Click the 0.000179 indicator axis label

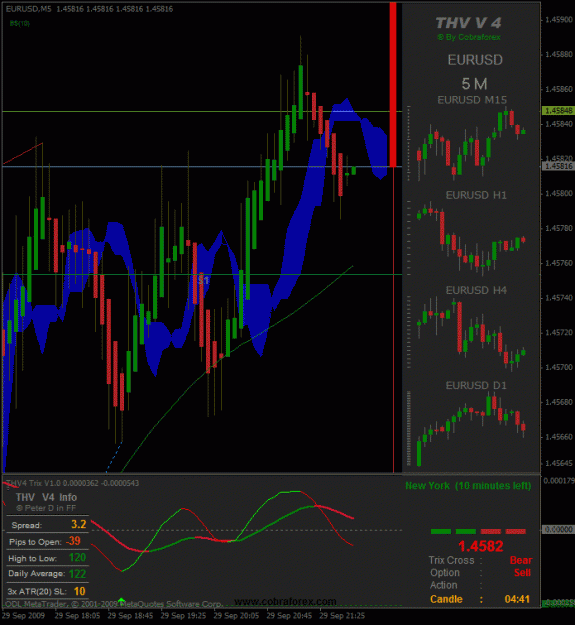tap(559, 481)
